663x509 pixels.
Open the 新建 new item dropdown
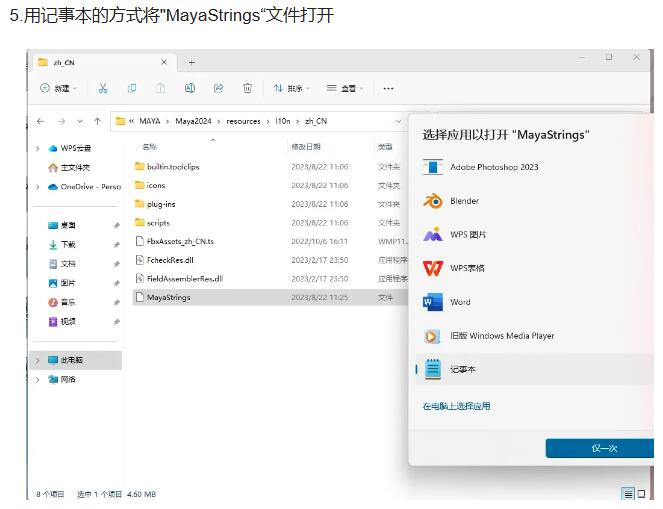pos(59,88)
